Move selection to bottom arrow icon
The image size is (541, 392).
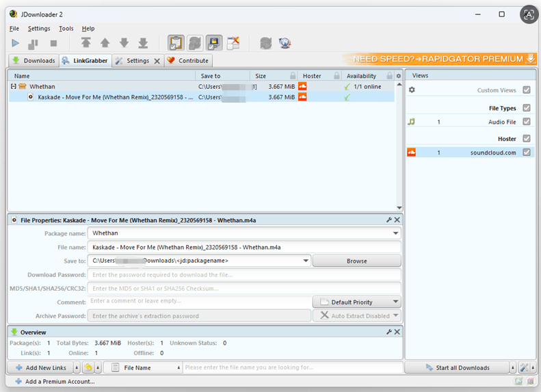pyautogui.click(x=143, y=43)
